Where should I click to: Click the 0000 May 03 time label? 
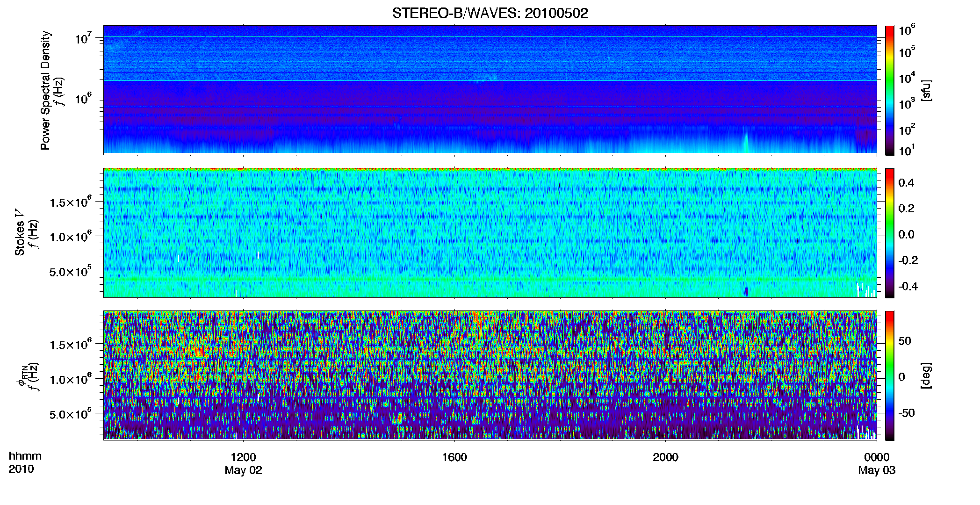[877, 463]
